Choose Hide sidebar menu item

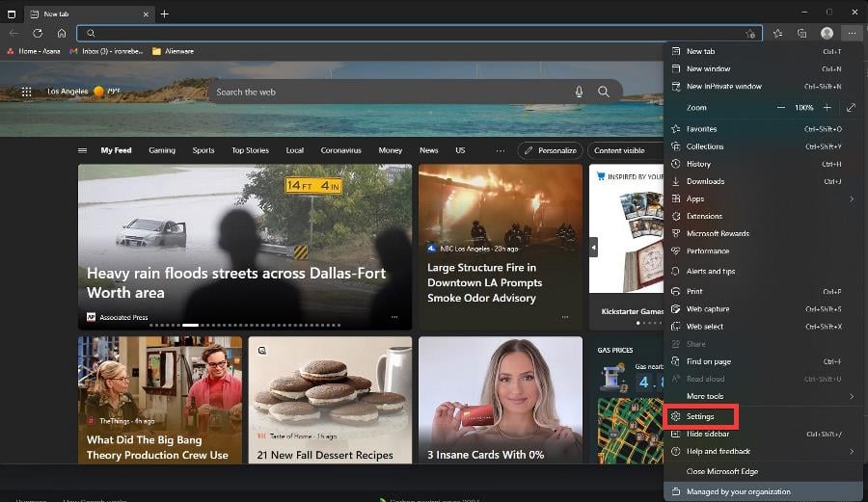(x=764, y=434)
